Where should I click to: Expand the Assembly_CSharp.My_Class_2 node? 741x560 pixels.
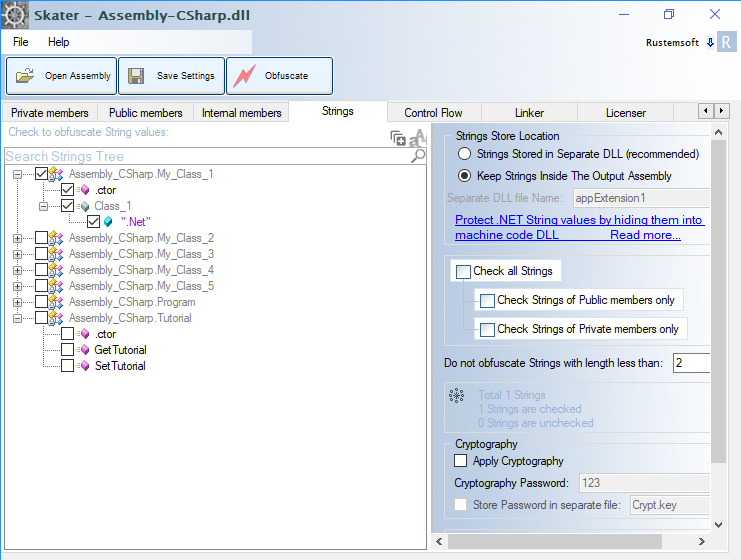click(17, 238)
